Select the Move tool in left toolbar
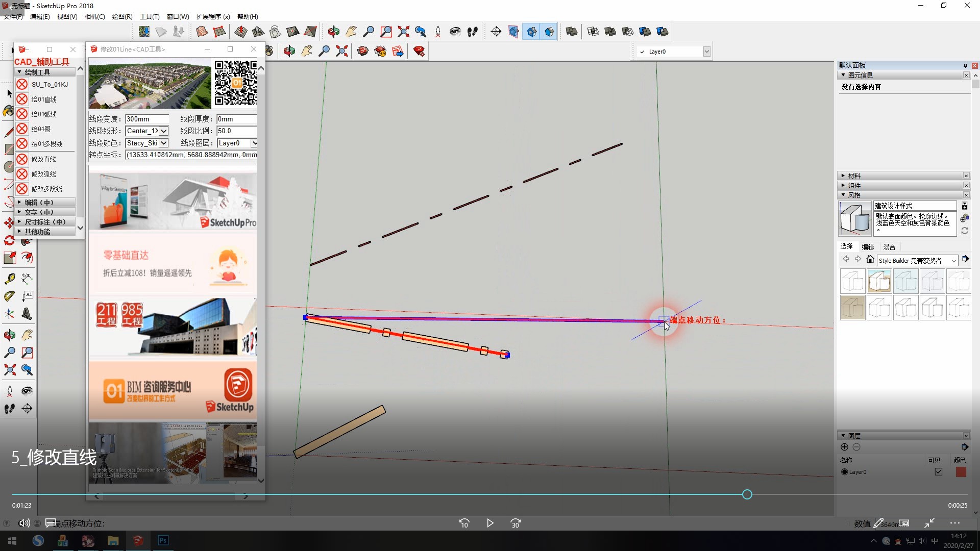 [9, 223]
